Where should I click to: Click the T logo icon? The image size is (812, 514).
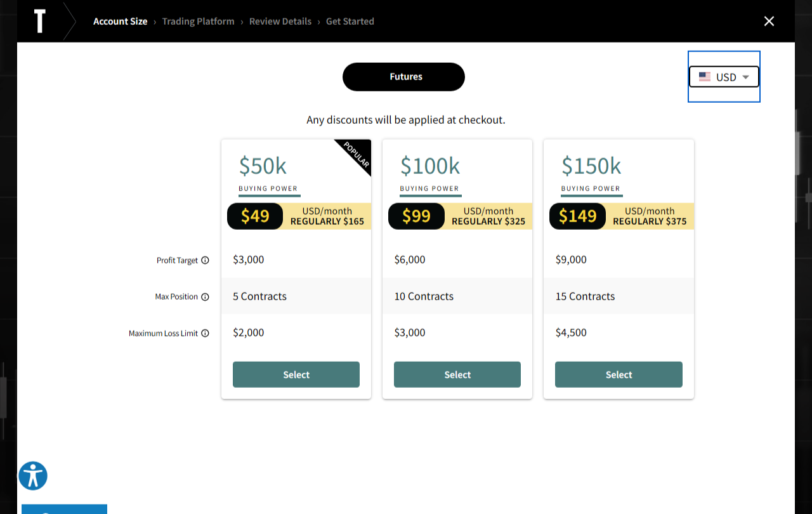coord(40,21)
